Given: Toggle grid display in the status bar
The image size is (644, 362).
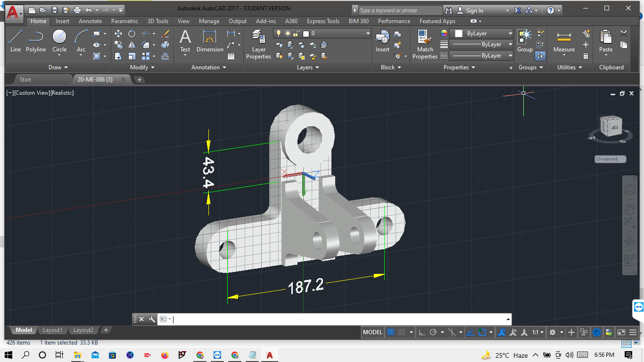Looking at the screenshot, I should tap(390, 332).
